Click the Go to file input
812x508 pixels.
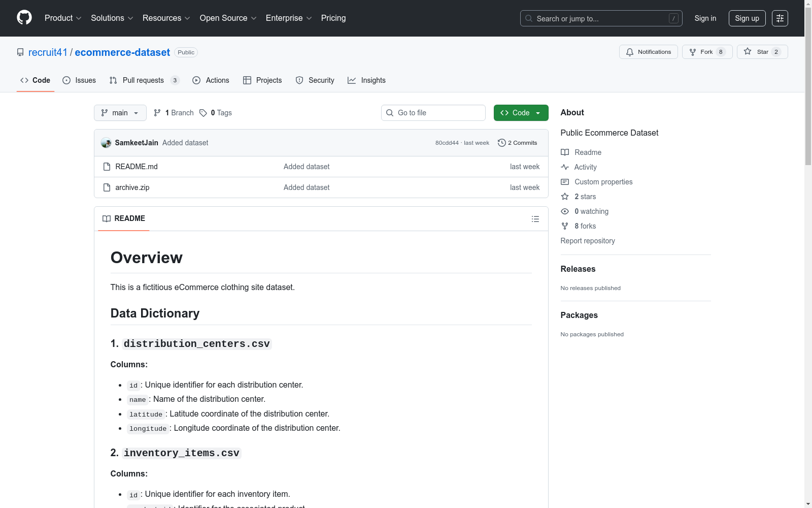tap(433, 113)
